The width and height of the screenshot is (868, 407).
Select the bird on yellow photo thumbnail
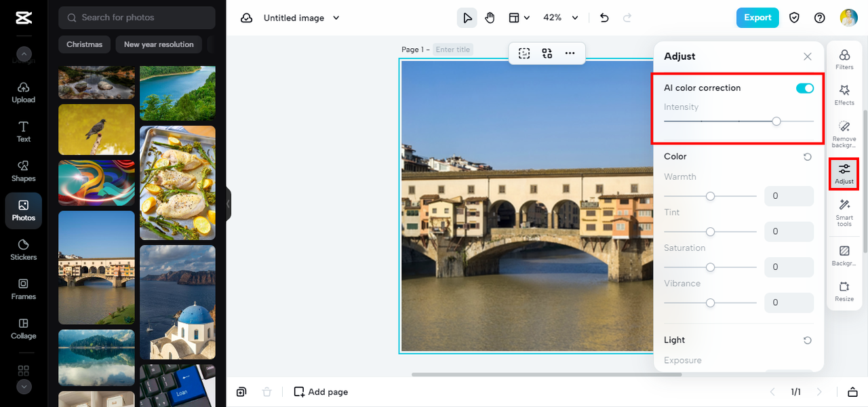pos(96,129)
